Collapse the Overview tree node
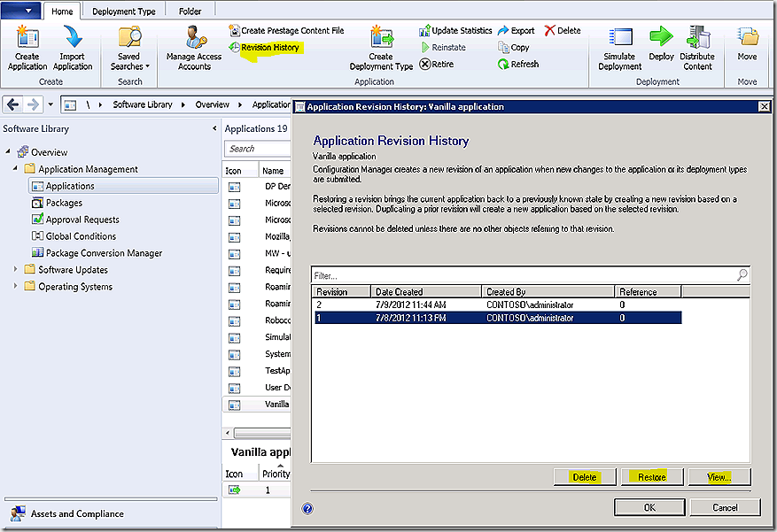This screenshot has height=532, width=777. click(x=8, y=151)
